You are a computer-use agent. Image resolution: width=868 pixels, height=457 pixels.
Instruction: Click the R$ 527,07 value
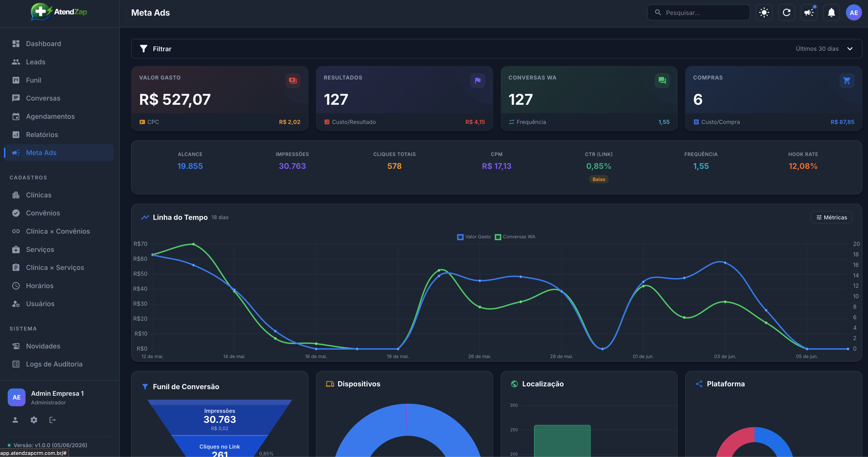175,99
